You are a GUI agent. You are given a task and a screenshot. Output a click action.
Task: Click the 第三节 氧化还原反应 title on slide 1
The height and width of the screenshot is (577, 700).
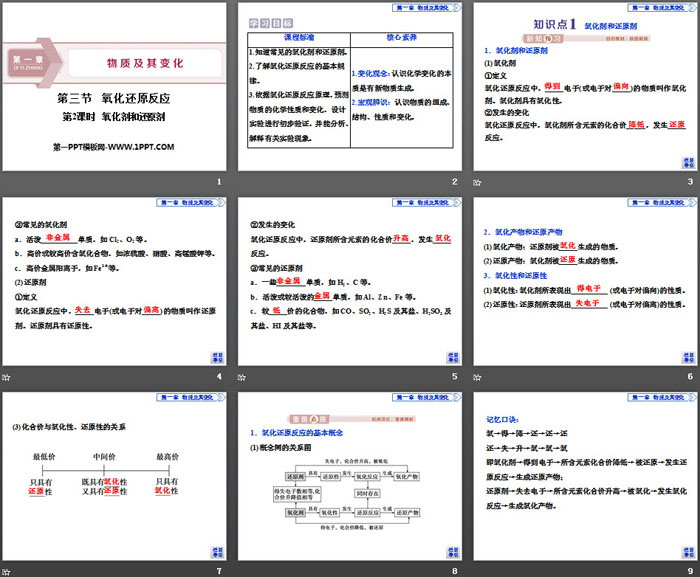[113, 98]
